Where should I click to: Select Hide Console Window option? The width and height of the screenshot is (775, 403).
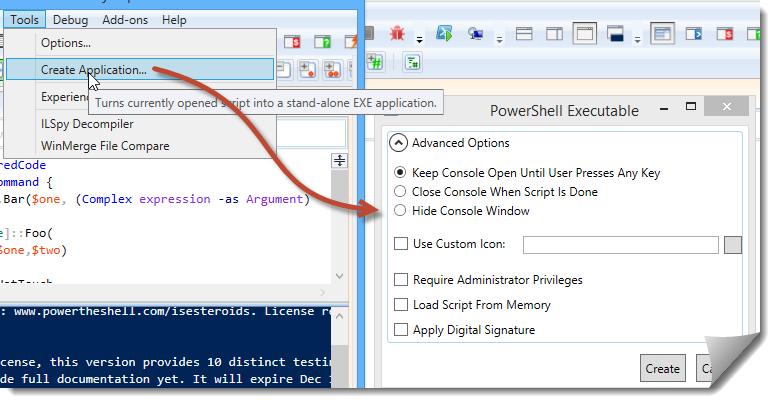tap(401, 210)
